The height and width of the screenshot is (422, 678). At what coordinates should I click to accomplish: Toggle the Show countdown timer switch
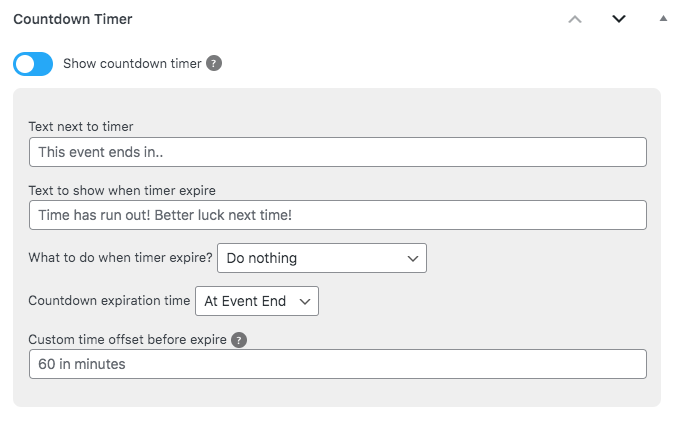(x=33, y=64)
